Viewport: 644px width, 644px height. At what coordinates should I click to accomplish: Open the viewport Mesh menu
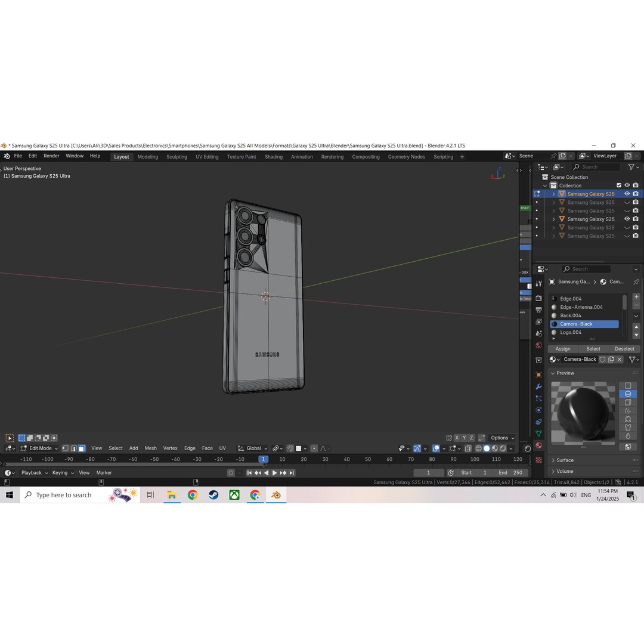pyautogui.click(x=150, y=448)
